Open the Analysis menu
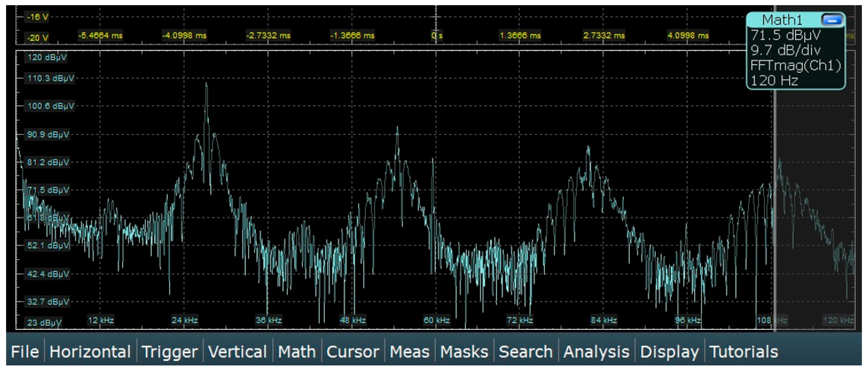 [596, 352]
